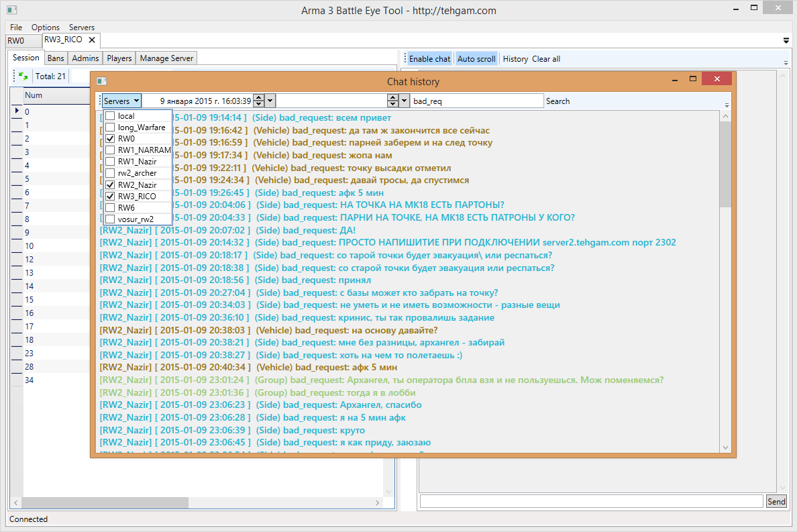Uncheck the RW2_Nazir server checkbox
The height and width of the screenshot is (532, 797).
click(110, 184)
